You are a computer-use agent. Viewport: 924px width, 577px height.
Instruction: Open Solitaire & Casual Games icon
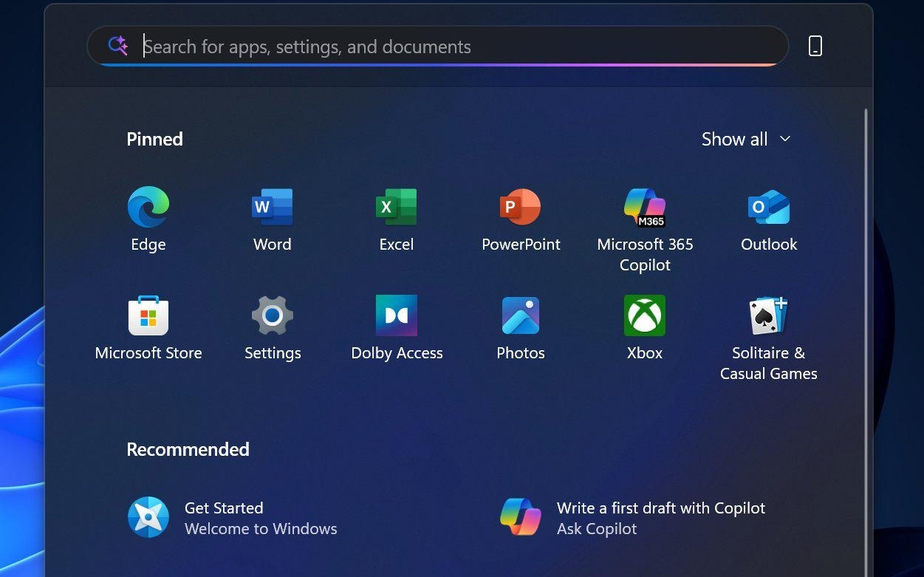point(769,315)
